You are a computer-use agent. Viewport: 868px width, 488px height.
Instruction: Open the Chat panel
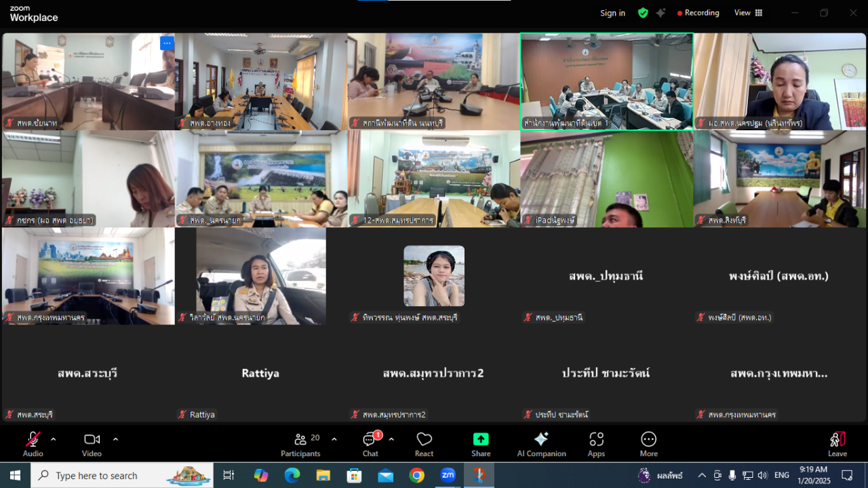370,444
